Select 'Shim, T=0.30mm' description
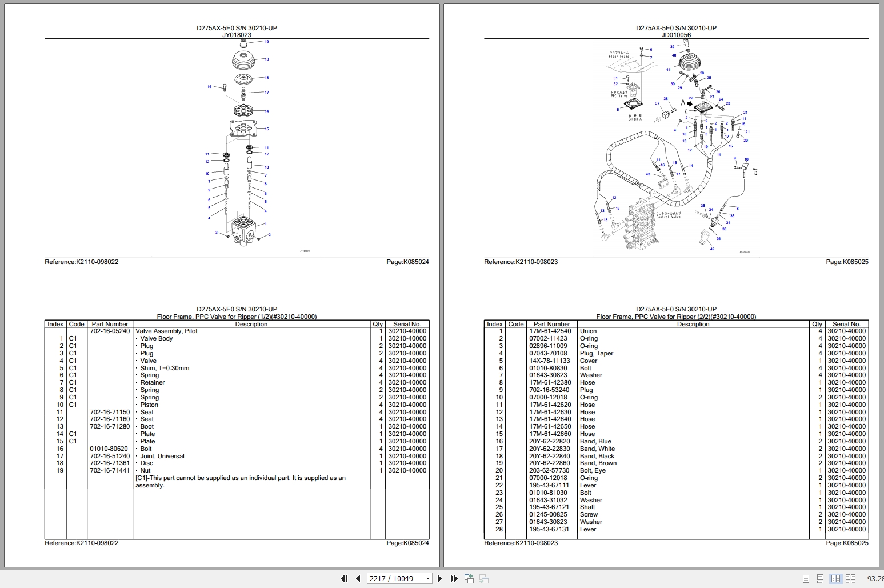 click(x=165, y=368)
